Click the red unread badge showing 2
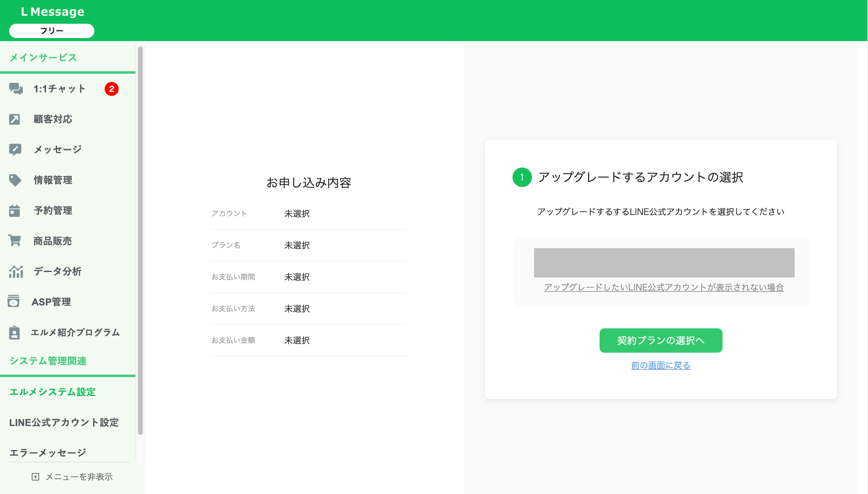 (112, 89)
